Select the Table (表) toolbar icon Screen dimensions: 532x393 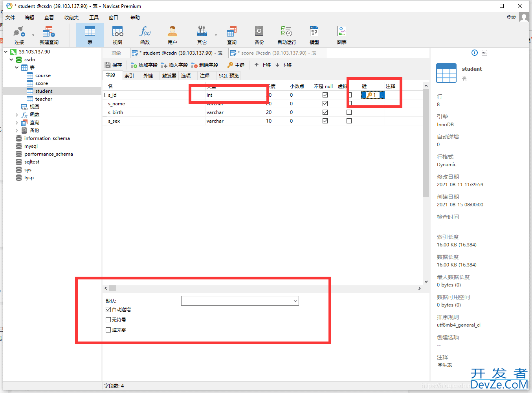point(90,35)
